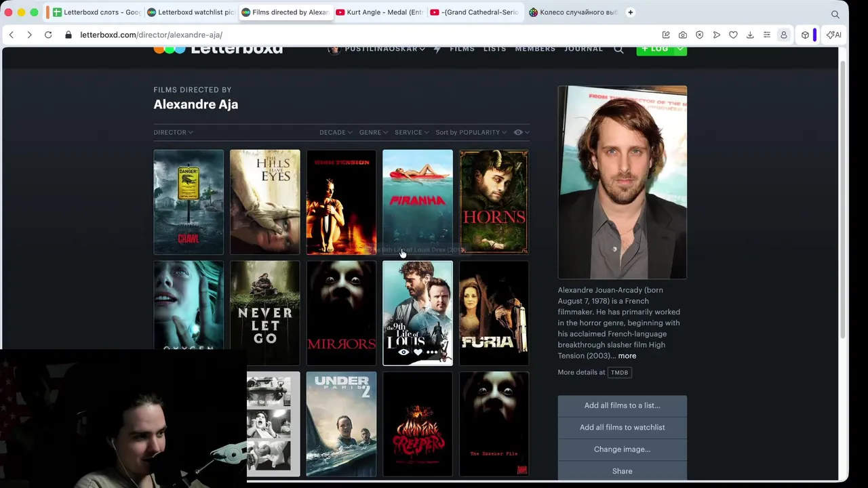
Task: Open new browser tab with plus
Action: point(631,12)
